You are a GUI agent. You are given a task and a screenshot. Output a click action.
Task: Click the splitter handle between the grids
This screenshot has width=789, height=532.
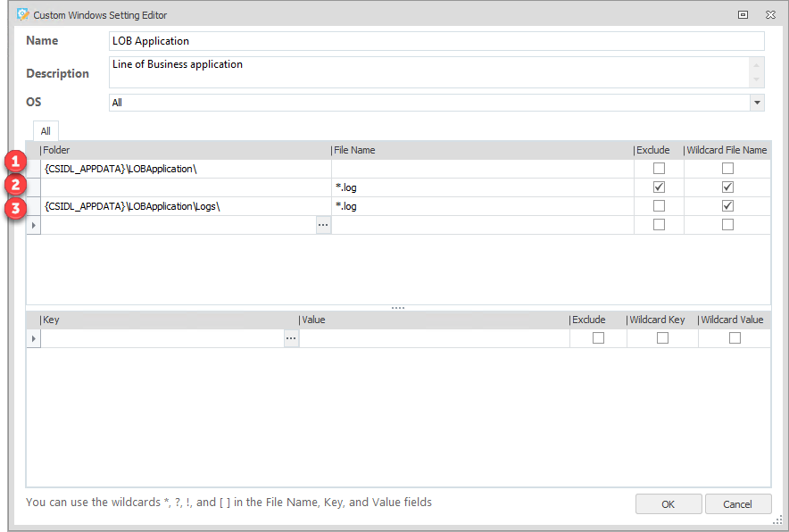(x=398, y=308)
